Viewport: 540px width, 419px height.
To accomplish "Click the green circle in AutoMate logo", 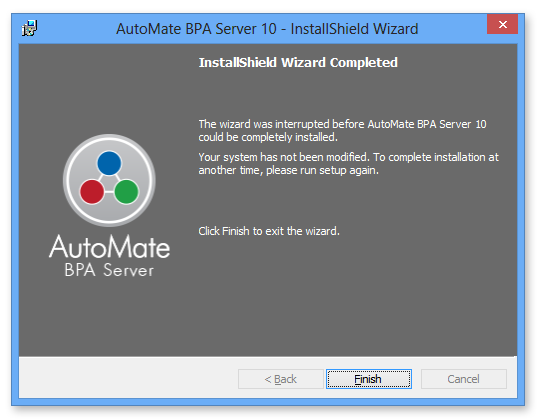I will click(126, 192).
